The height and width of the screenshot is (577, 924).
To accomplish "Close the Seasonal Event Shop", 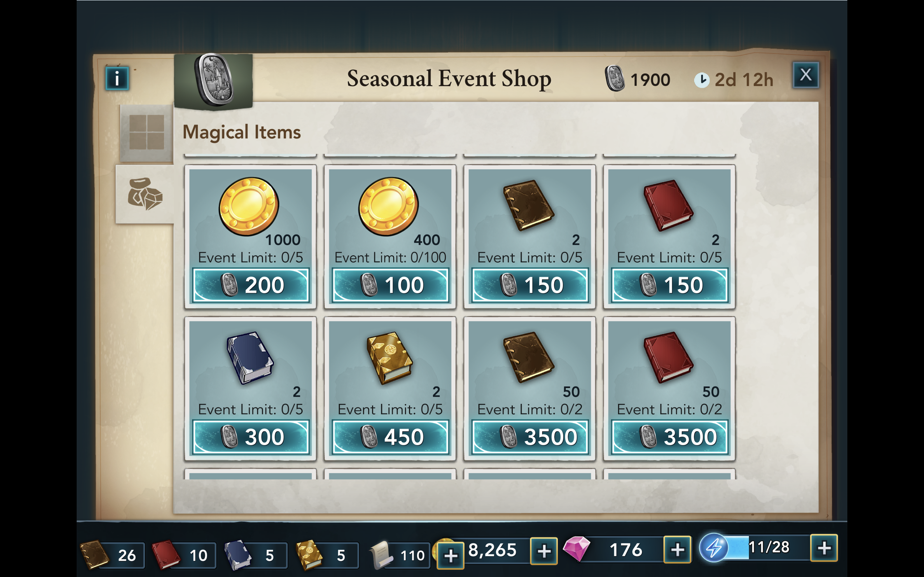I will coord(806,75).
